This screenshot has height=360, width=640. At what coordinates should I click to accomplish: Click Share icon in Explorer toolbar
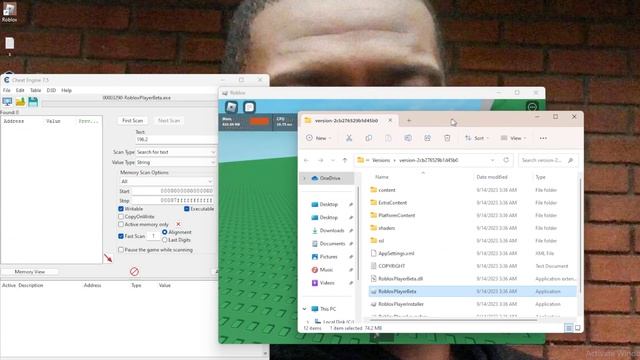(x=427, y=138)
